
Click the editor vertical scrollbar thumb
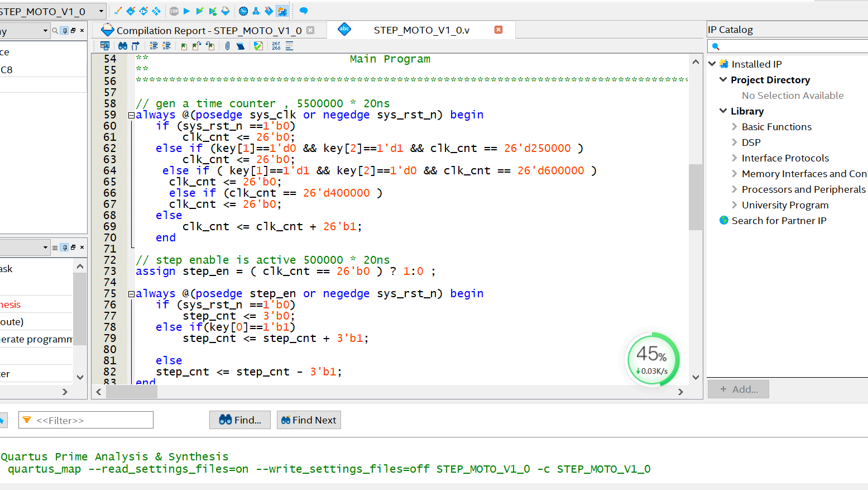(x=696, y=197)
